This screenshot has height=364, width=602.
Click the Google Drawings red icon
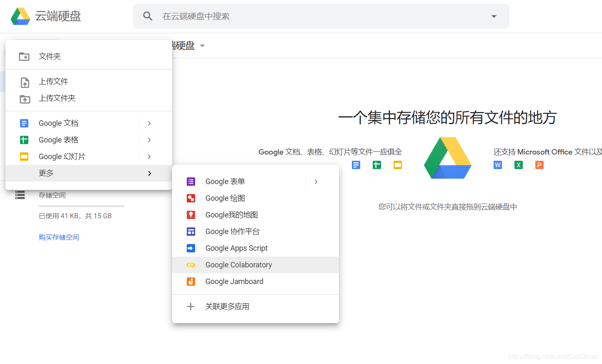(191, 198)
